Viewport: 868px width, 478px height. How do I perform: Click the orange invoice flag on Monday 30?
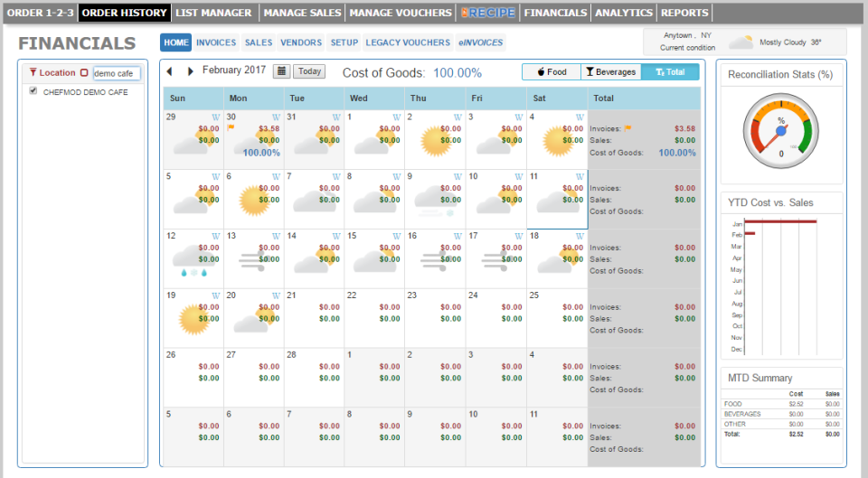(231, 127)
